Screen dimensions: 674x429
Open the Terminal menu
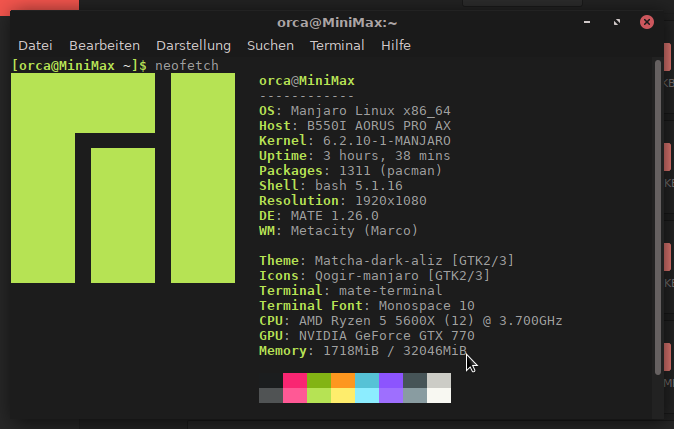point(337,46)
